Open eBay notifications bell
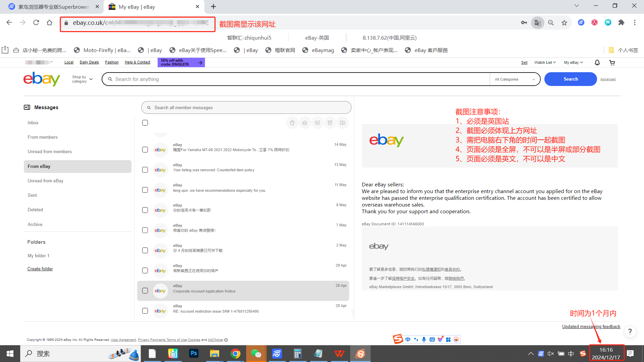644x362 pixels. click(x=597, y=62)
